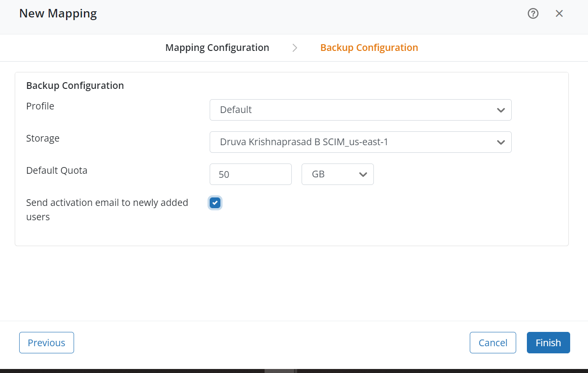The image size is (588, 373).
Task: Uncheck the send activation email checkbox
Action: (x=215, y=203)
